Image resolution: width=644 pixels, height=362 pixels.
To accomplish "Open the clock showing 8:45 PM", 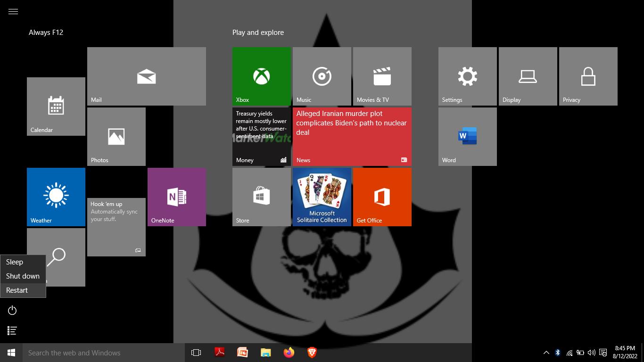I will click(x=625, y=353).
